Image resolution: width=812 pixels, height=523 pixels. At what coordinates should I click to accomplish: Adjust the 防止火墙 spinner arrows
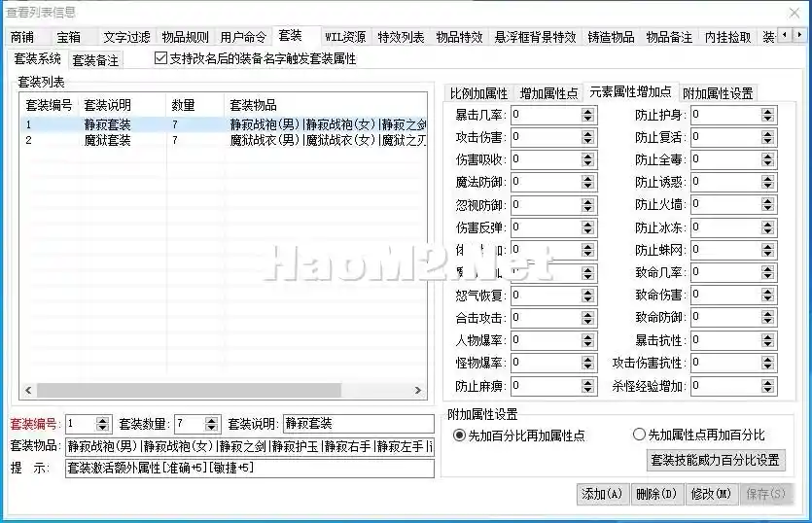767,205
